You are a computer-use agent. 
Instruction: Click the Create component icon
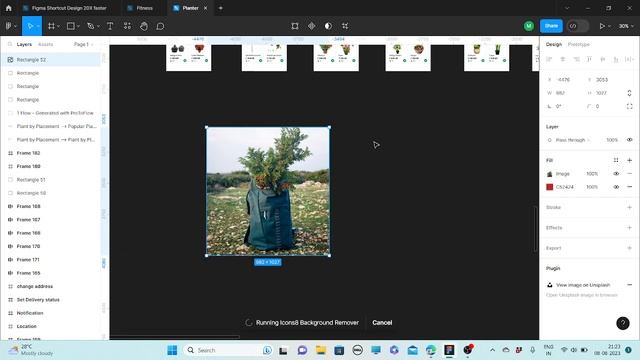pyautogui.click(x=311, y=26)
